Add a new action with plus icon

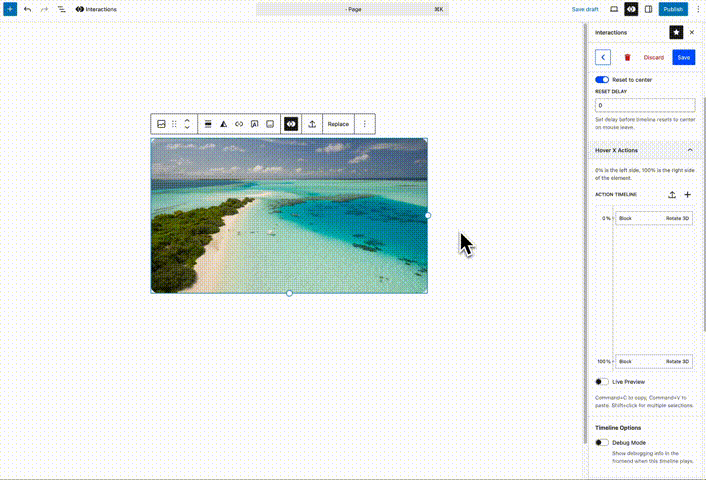click(x=687, y=194)
